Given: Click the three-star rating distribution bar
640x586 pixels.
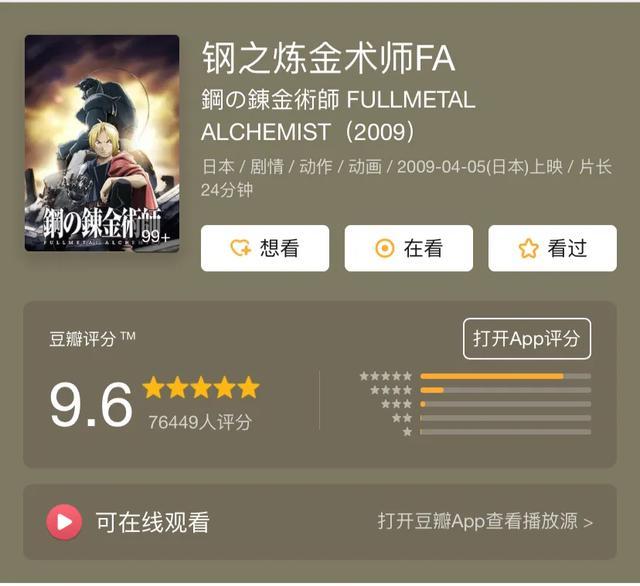Looking at the screenshot, I should pos(506,404).
